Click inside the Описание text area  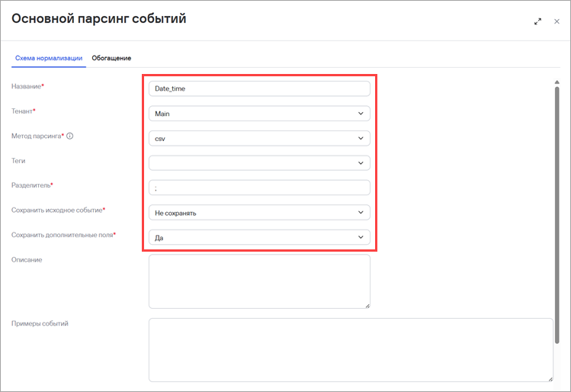coord(259,281)
